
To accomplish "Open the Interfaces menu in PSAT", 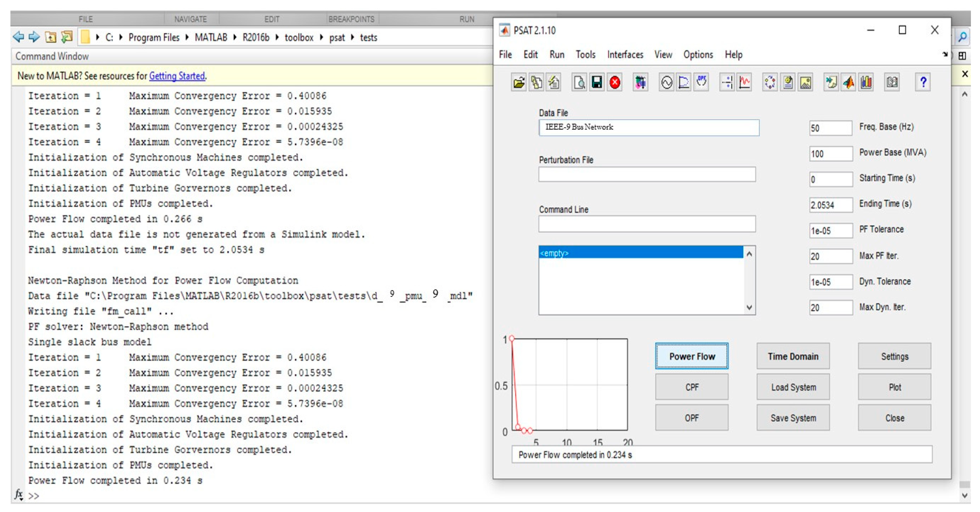I will 625,55.
